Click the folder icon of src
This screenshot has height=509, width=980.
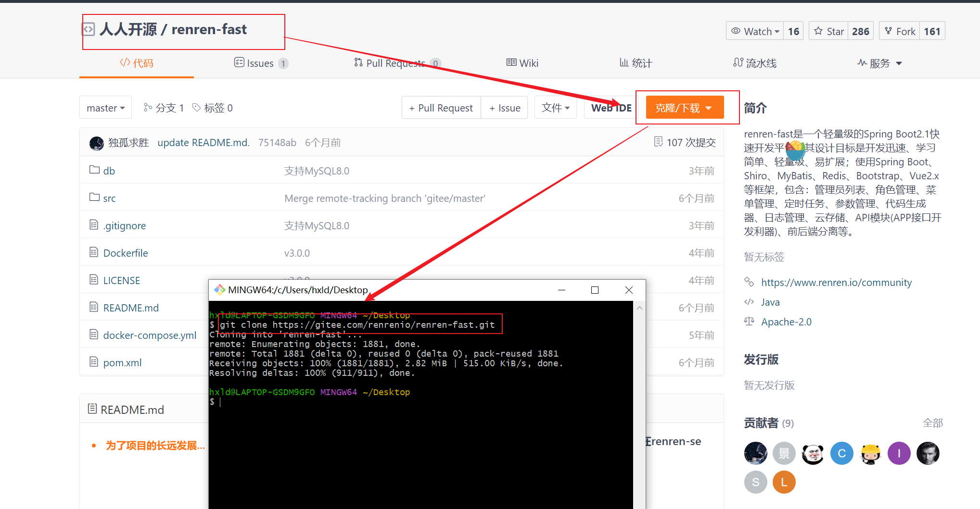pyautogui.click(x=94, y=197)
